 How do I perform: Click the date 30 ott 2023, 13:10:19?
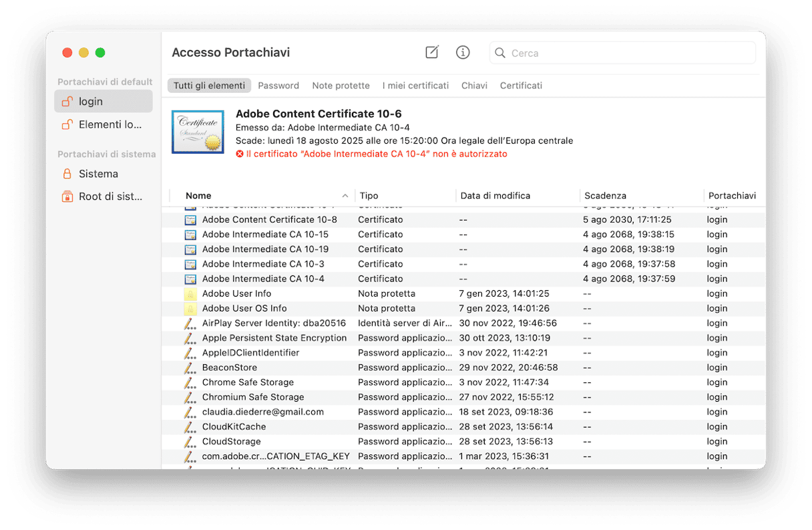coord(505,338)
